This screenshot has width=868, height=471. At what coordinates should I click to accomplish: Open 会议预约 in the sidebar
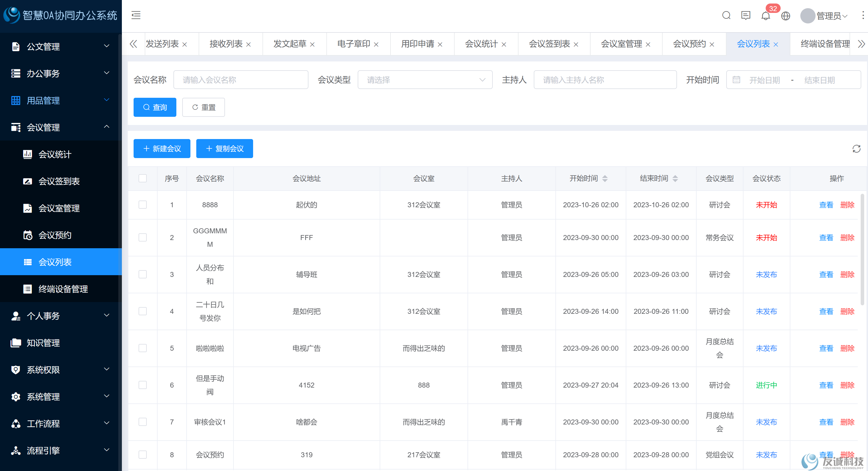[61, 235]
